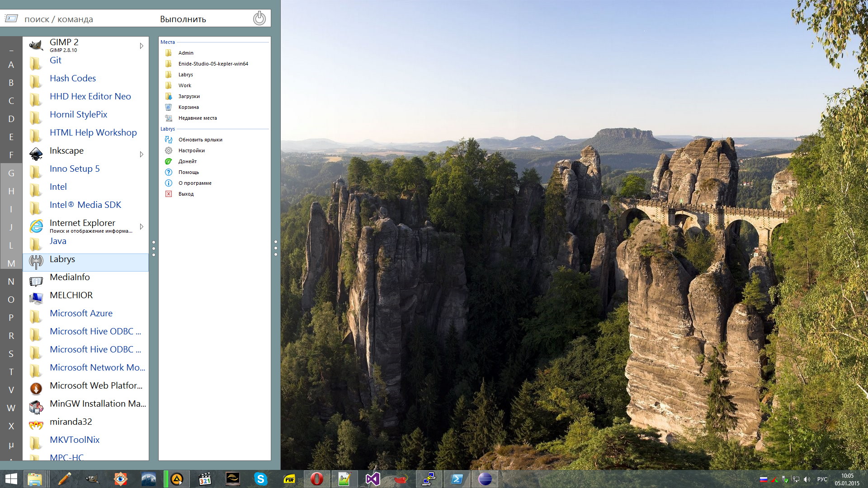This screenshot has width=868, height=488.
Task: Click the Visual Studio taskbar icon
Action: (x=373, y=479)
